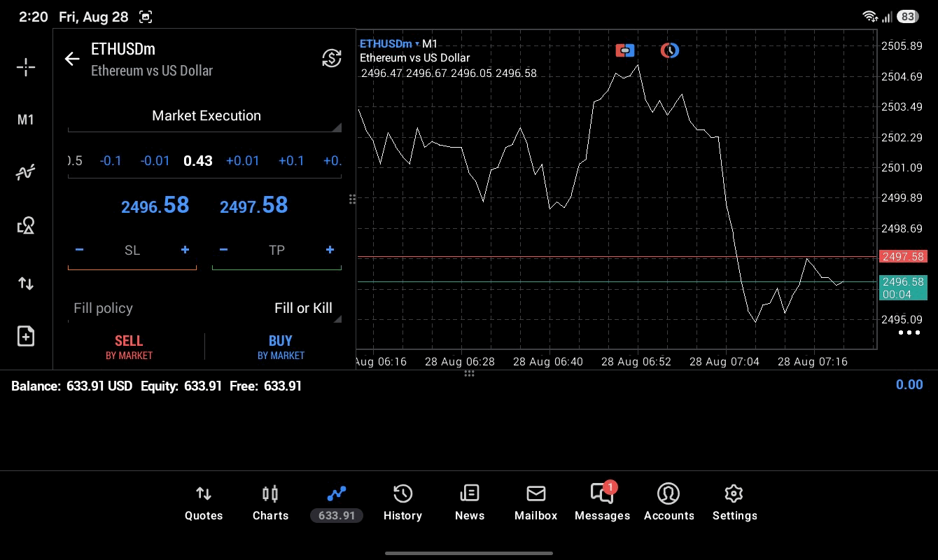Tap the trade arrows icon in sidebar
This screenshot has height=560, width=938.
[26, 283]
